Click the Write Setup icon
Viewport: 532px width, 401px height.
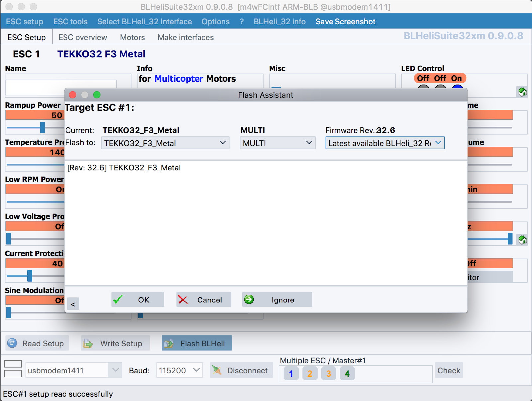[88, 343]
